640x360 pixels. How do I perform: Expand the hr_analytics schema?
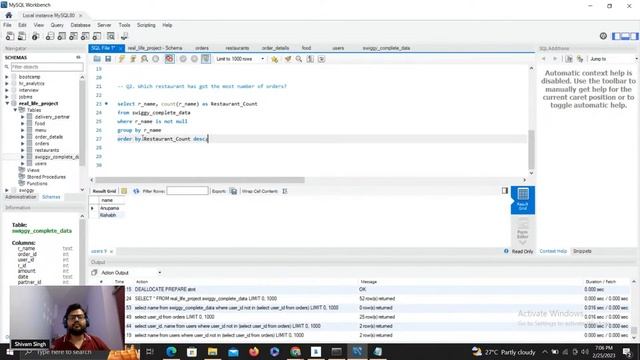click(7, 84)
